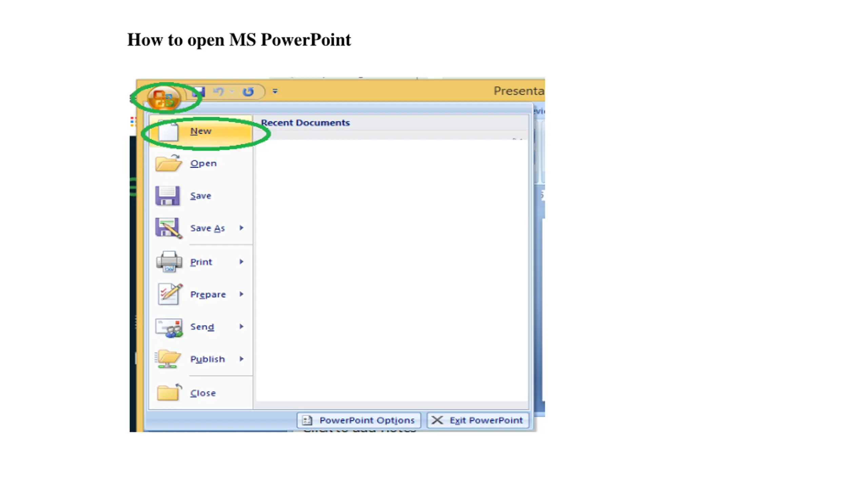Click the envelope people icon for Send
This screenshot has height=488, width=868.
pyautogui.click(x=169, y=327)
